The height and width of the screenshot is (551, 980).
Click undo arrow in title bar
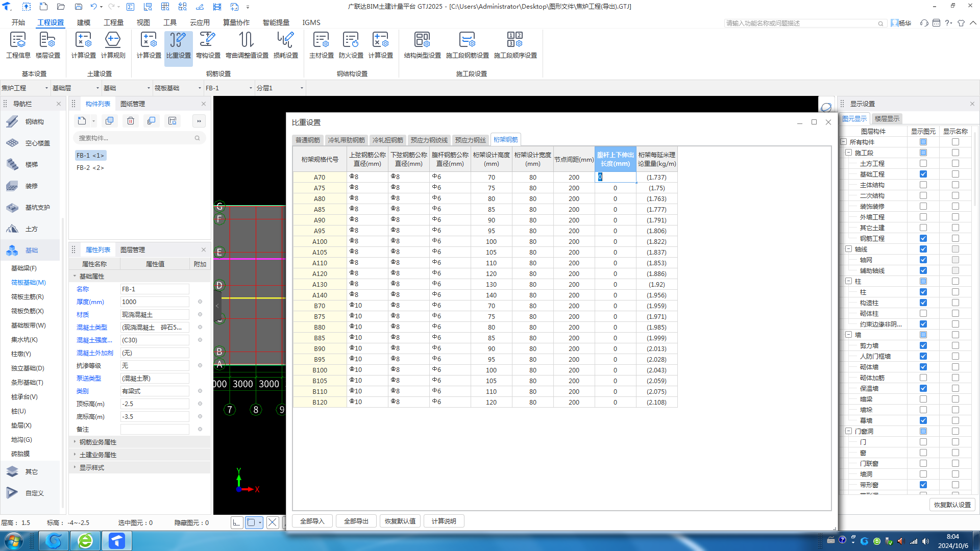click(x=93, y=7)
